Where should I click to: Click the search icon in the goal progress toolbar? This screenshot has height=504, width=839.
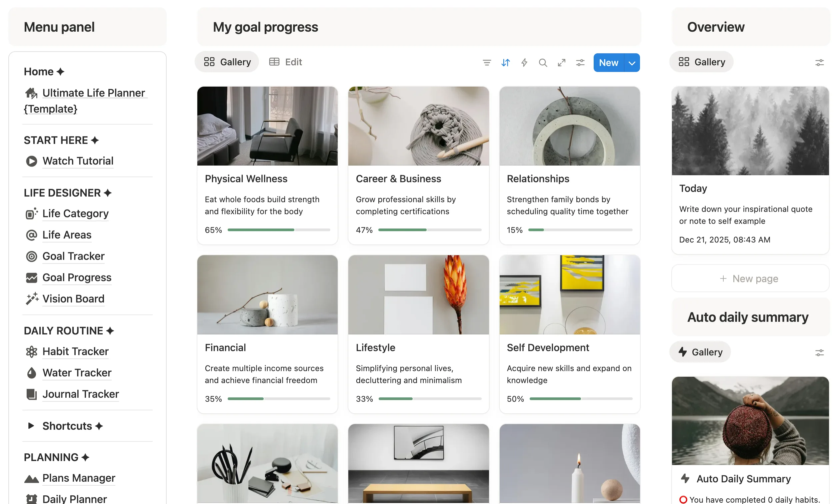543,63
